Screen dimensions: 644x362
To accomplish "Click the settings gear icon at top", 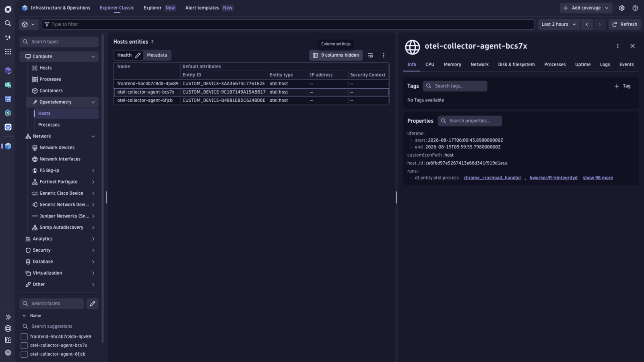I will click(x=622, y=8).
